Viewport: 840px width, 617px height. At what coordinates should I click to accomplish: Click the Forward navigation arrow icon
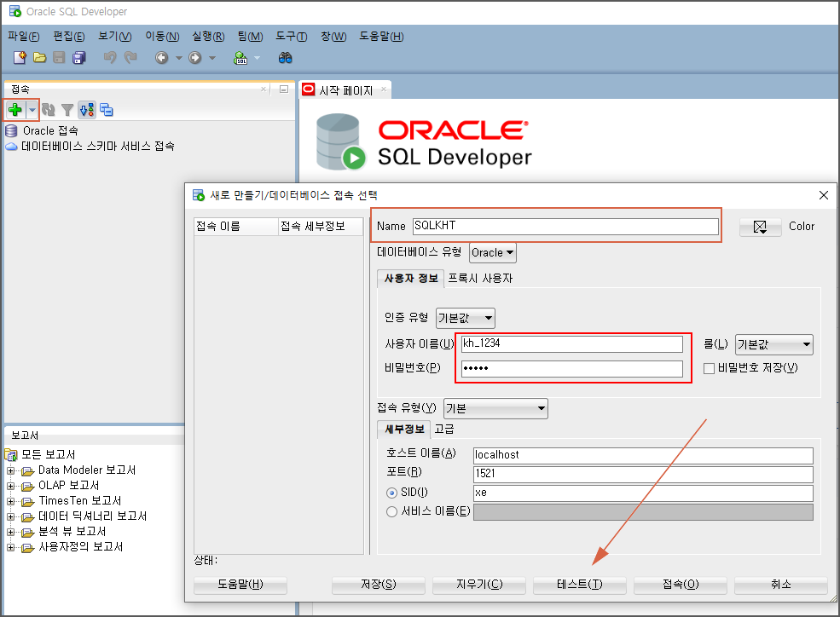195,57
